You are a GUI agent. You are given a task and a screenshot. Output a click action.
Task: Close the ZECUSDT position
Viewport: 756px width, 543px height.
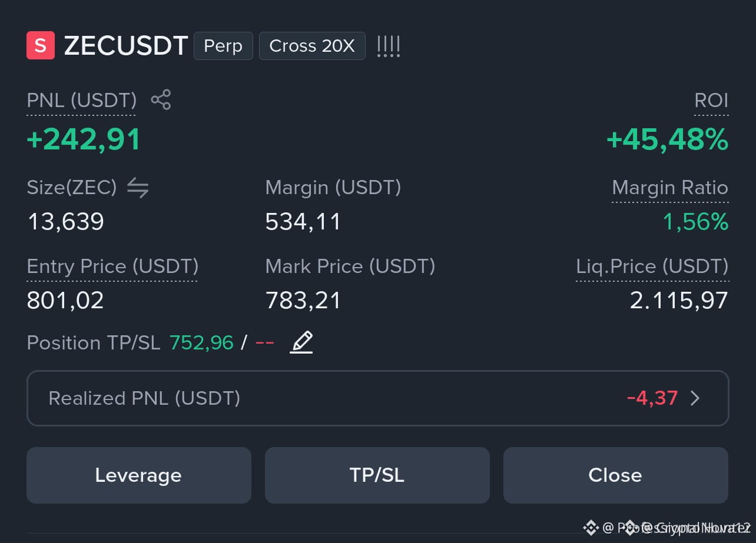coord(616,475)
